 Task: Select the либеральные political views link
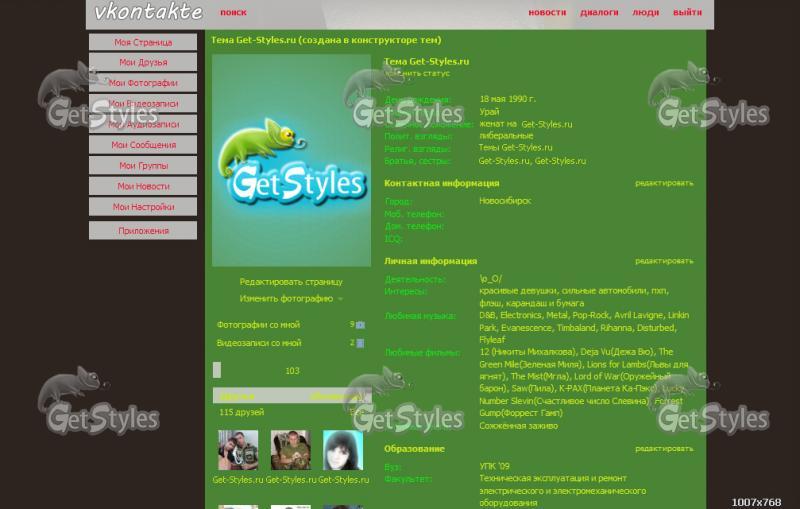(506, 136)
